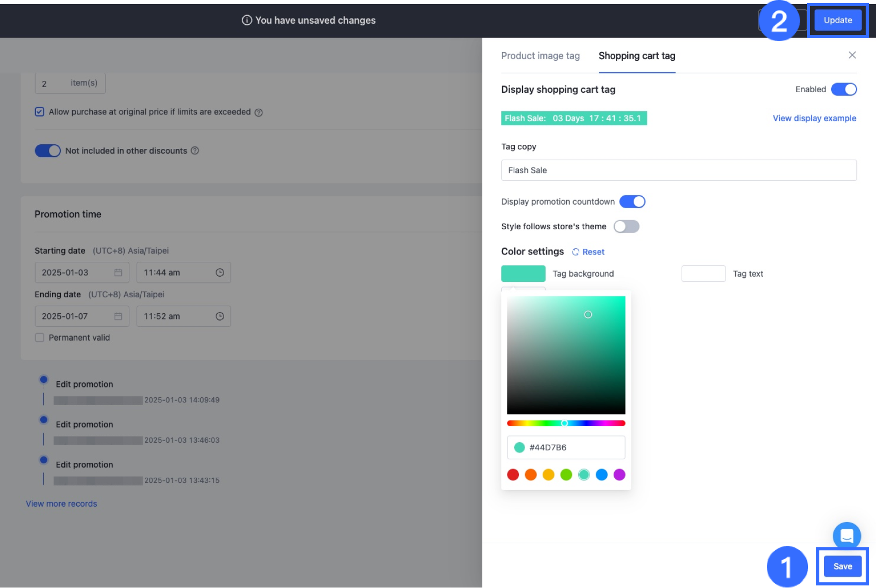Pick the orange preset color
The height and width of the screenshot is (588, 876).
pos(531,475)
